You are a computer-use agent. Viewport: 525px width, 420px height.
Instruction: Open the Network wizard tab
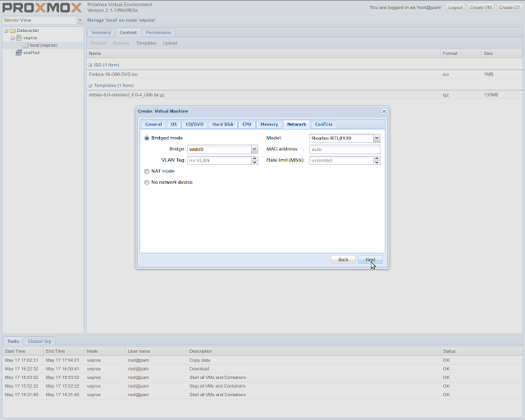tap(296, 124)
